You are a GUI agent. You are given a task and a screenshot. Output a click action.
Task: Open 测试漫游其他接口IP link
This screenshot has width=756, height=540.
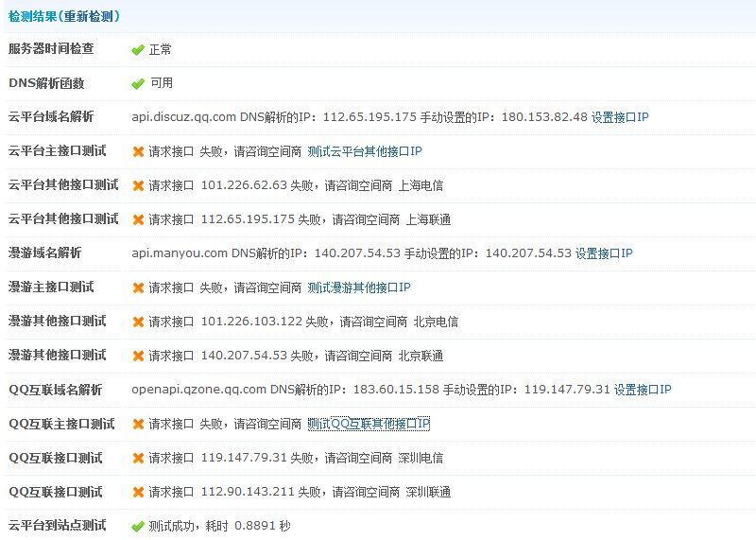(359, 287)
